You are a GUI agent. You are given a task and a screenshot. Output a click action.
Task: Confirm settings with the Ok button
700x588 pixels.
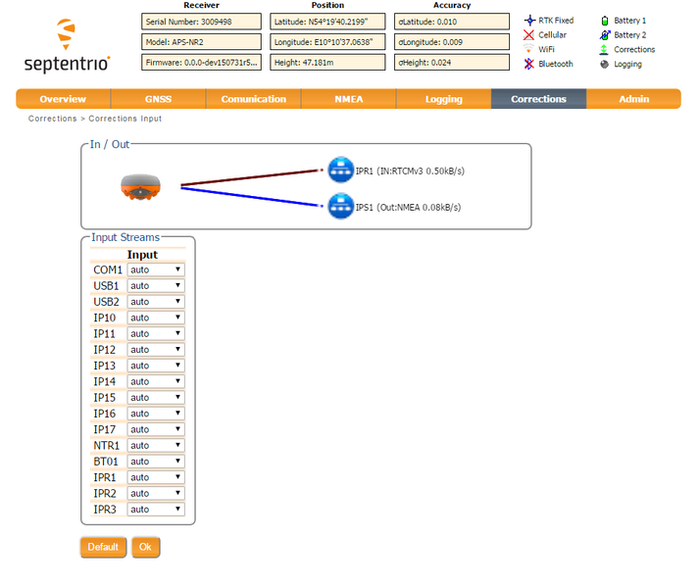tap(145, 547)
